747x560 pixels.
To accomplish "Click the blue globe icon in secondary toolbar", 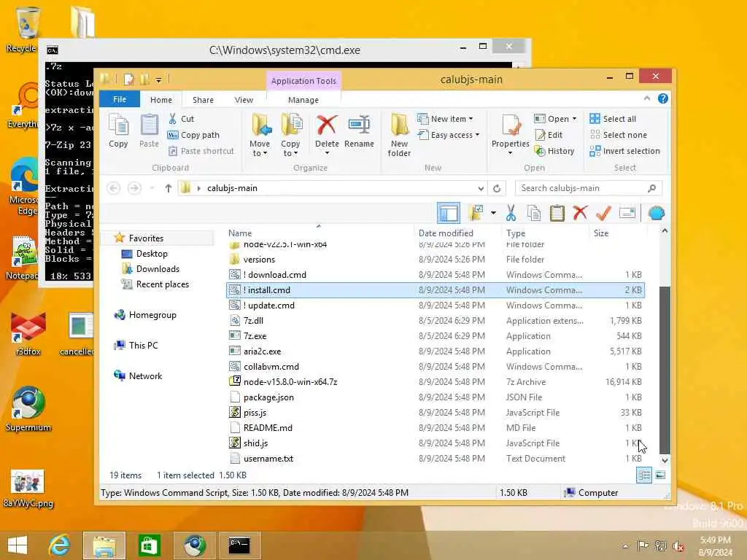I will coord(656,213).
